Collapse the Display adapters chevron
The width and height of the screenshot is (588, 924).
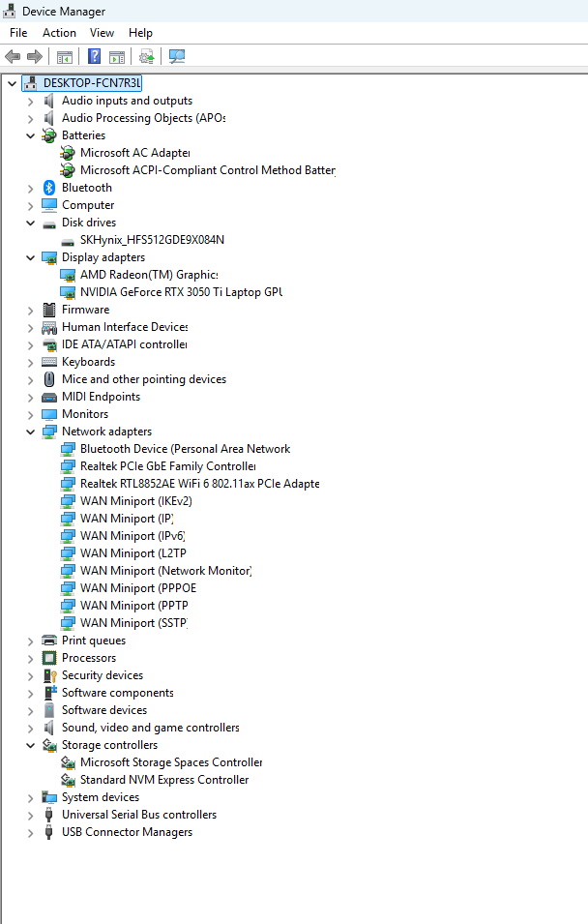click(31, 258)
